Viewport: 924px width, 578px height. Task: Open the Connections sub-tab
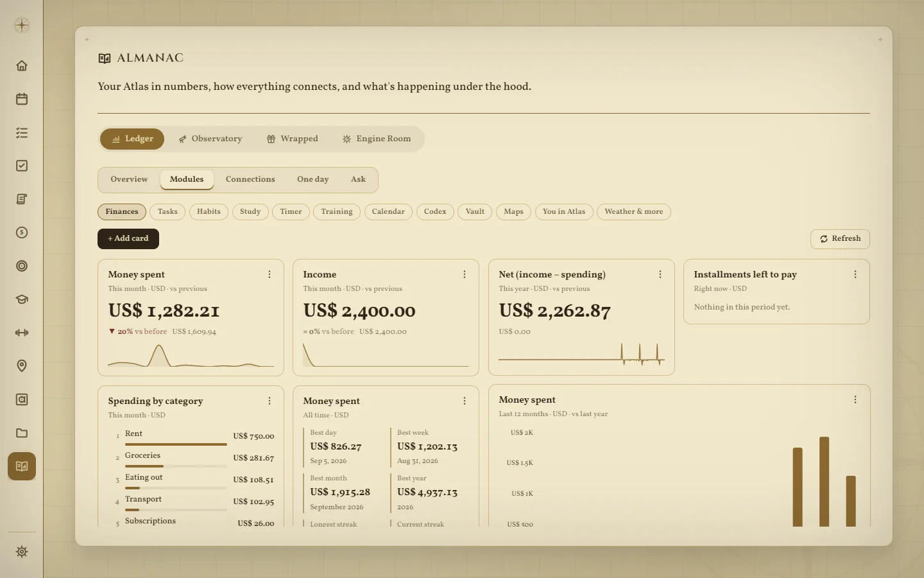[x=250, y=179]
